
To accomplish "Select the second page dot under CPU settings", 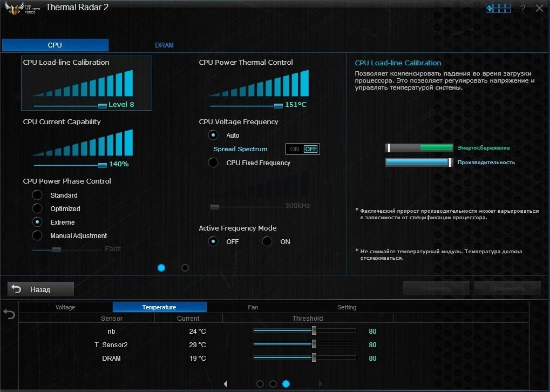I will [185, 268].
